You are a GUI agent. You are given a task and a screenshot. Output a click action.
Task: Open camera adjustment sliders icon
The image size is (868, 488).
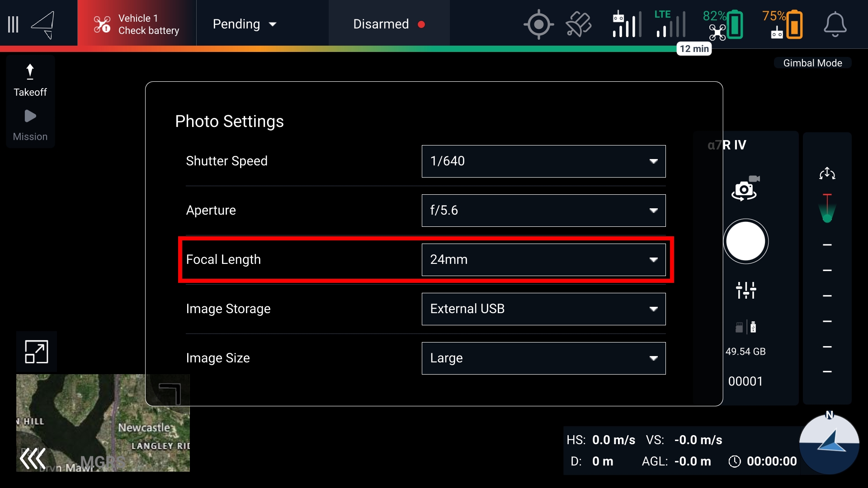[745, 290]
